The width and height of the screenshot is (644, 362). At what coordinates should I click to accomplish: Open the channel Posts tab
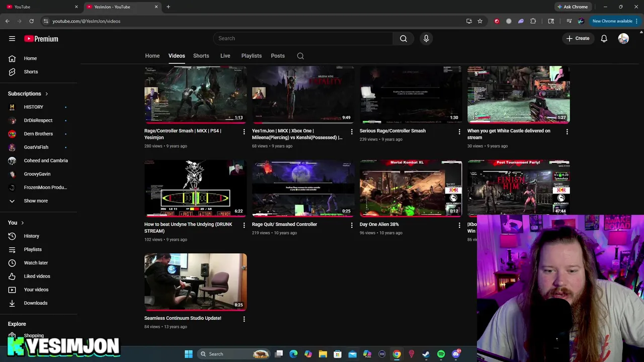(x=278, y=56)
